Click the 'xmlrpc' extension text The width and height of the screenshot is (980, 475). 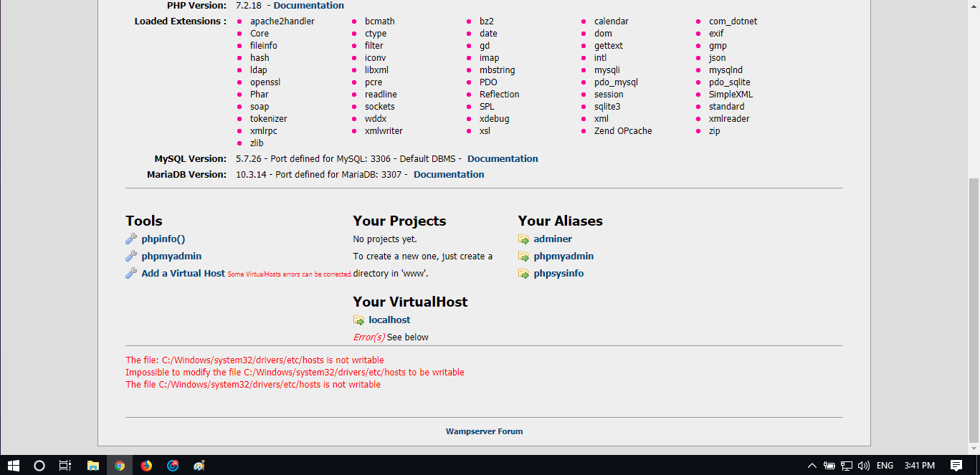point(264,131)
